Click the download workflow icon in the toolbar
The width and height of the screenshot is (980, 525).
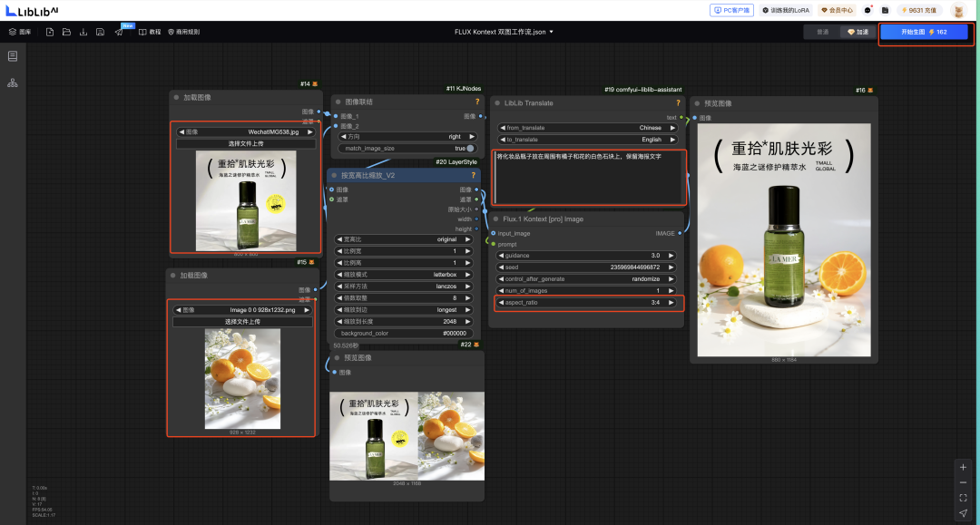(83, 32)
